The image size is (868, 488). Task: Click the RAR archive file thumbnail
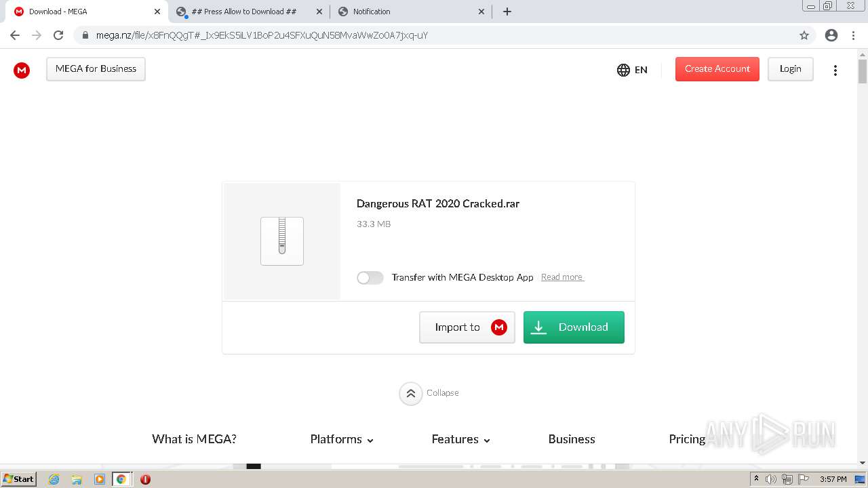tap(282, 241)
